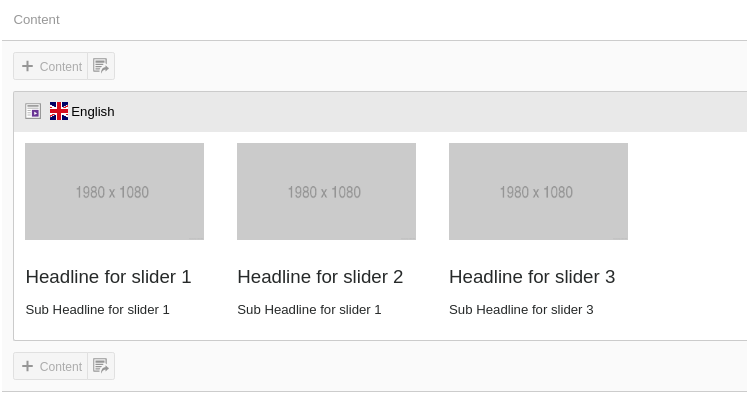The height and width of the screenshot is (404, 747).
Task: Click sub headline text under Headline for slider 2
Action: coord(309,310)
